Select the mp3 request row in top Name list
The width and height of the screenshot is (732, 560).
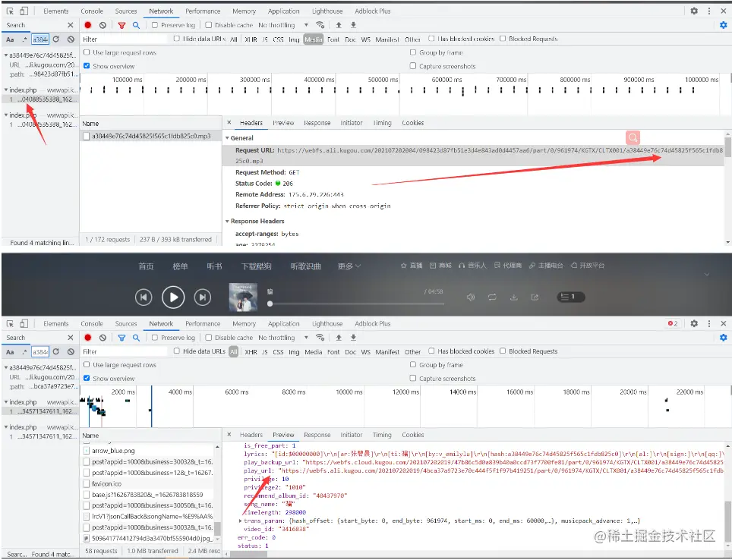[x=150, y=137]
